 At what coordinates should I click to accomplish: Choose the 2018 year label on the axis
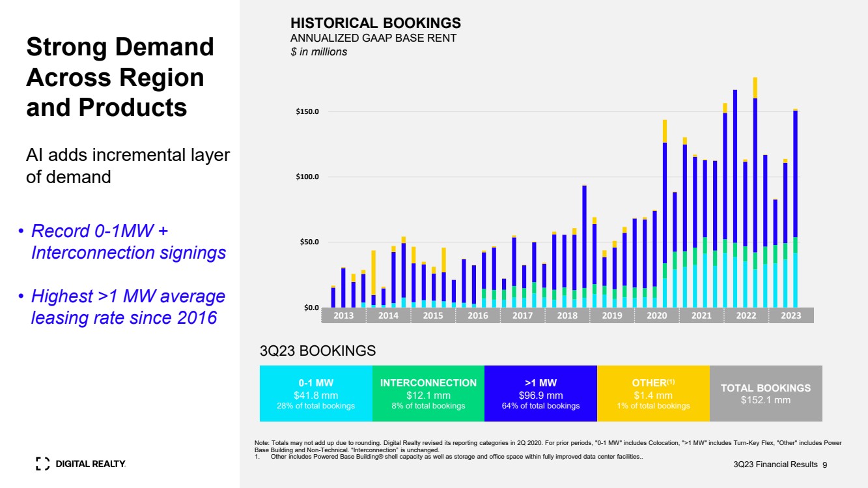[567, 315]
